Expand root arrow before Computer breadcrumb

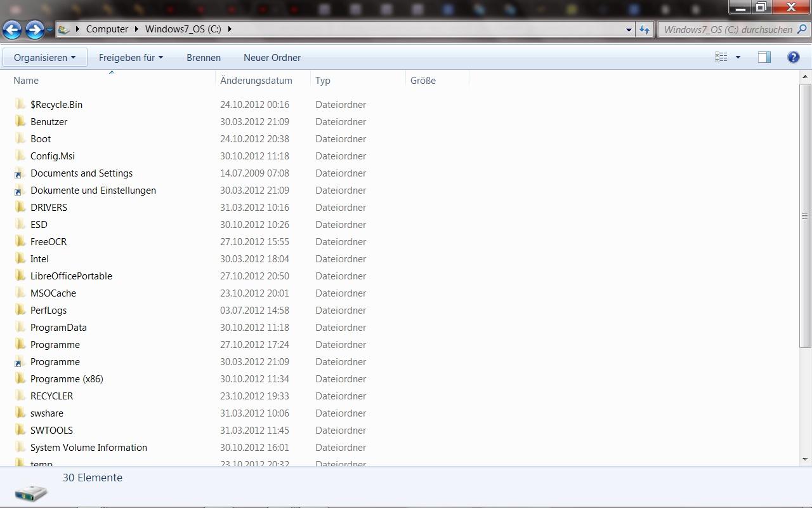click(77, 29)
